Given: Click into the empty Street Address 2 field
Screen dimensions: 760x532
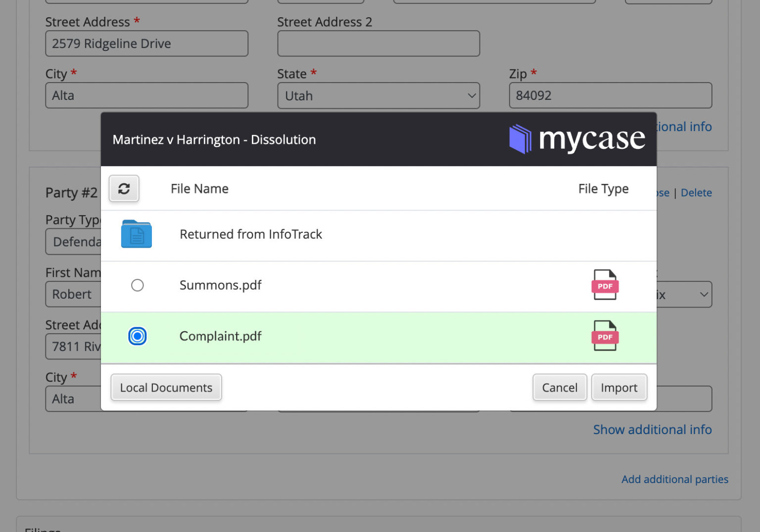Looking at the screenshot, I should pyautogui.click(x=379, y=44).
